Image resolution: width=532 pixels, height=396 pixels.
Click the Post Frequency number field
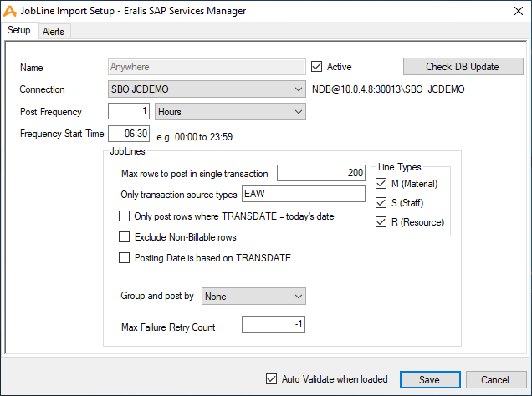click(x=129, y=111)
